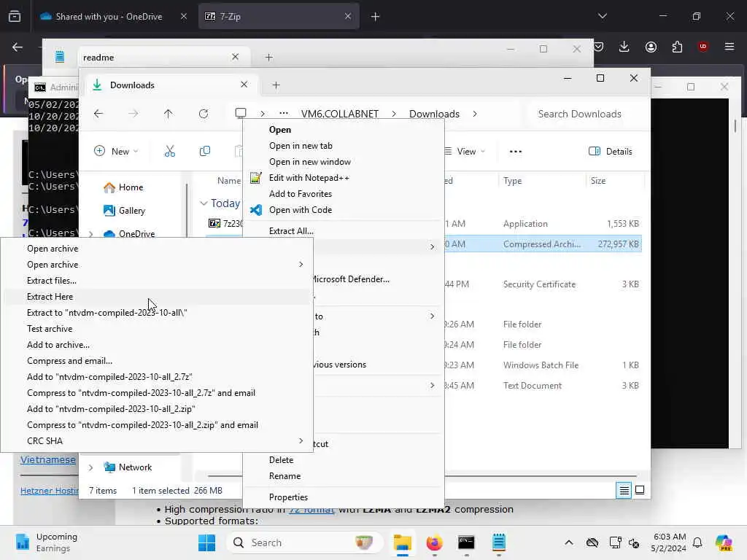Viewport: 747px width, 560px height.
Task: Switch to details list view icon
Action: coord(624,490)
